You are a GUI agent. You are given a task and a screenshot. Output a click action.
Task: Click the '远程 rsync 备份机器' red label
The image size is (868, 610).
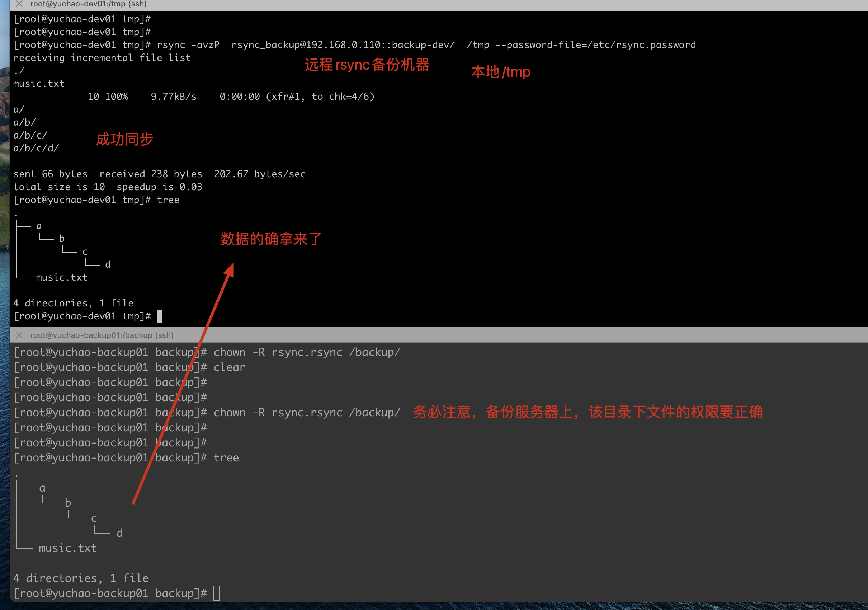pyautogui.click(x=367, y=65)
